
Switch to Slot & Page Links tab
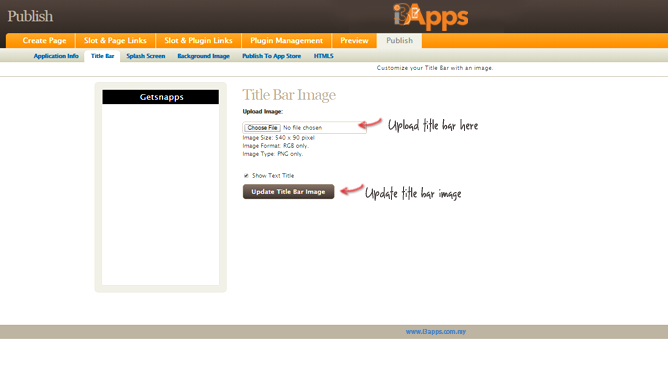tap(115, 41)
